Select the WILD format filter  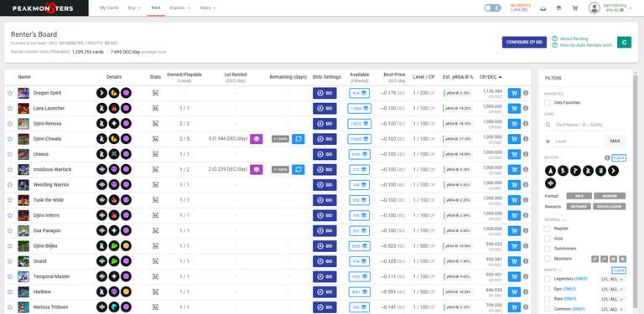[579, 196]
